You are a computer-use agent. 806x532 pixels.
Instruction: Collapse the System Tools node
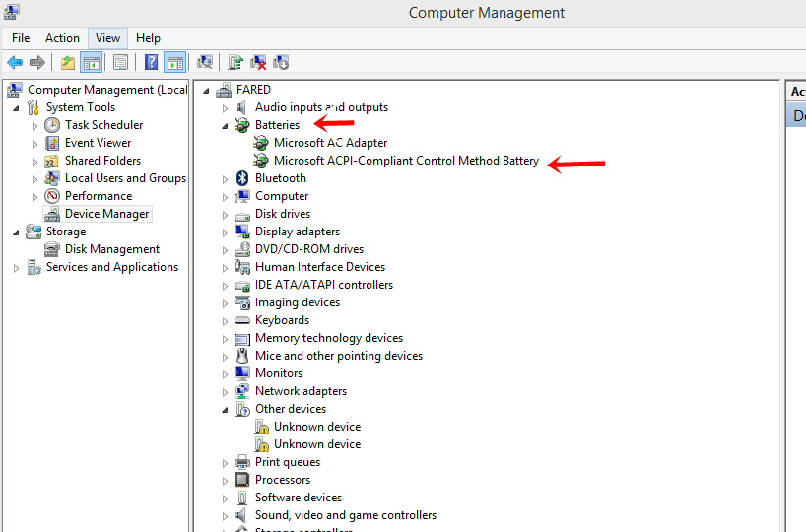tap(16, 108)
